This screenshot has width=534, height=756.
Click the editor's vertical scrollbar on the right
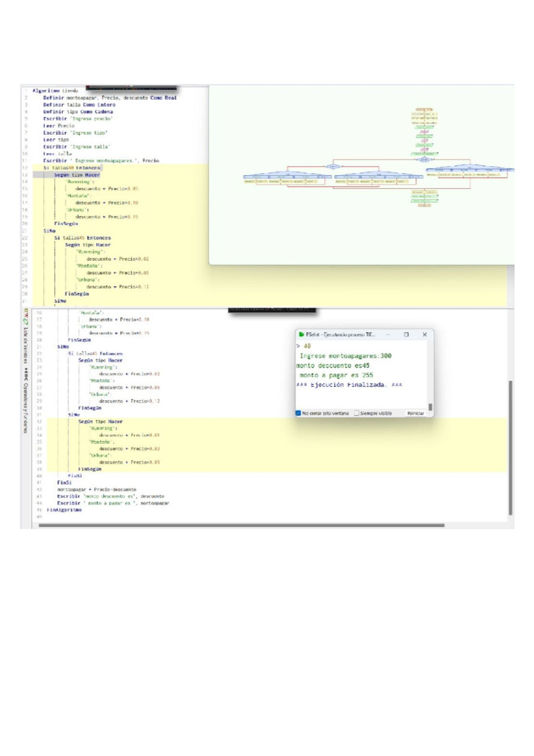511,447
